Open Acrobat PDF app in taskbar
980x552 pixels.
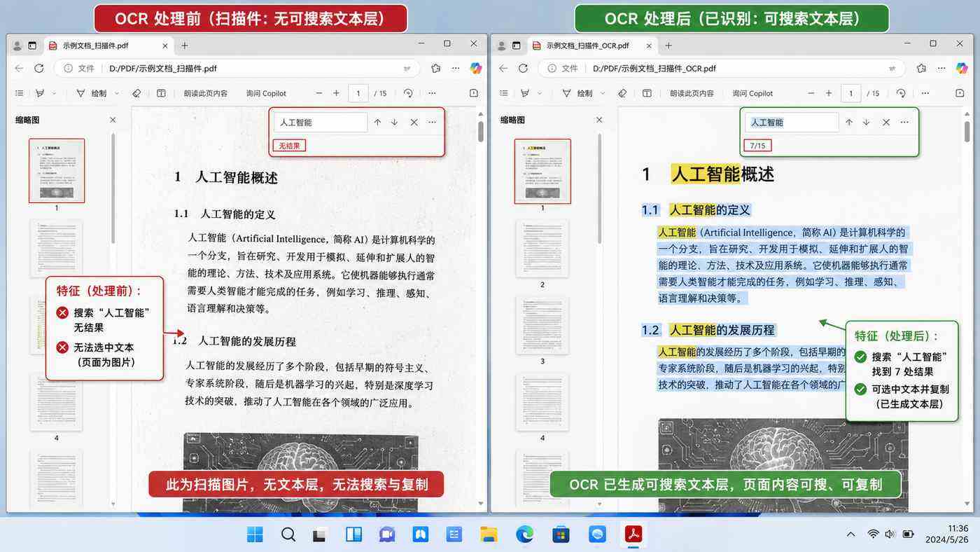tap(633, 534)
